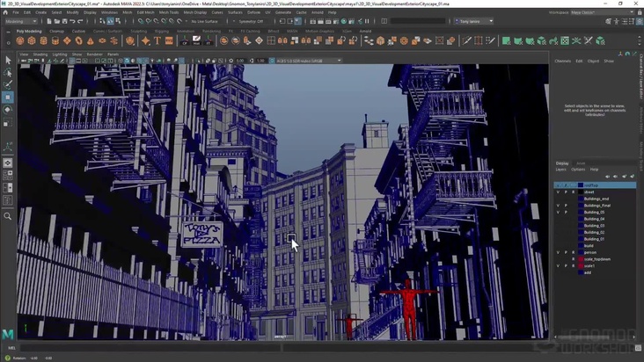Click the red color swatch of scale1 layer
Image resolution: width=644 pixels, height=362 pixels.
[581, 265]
